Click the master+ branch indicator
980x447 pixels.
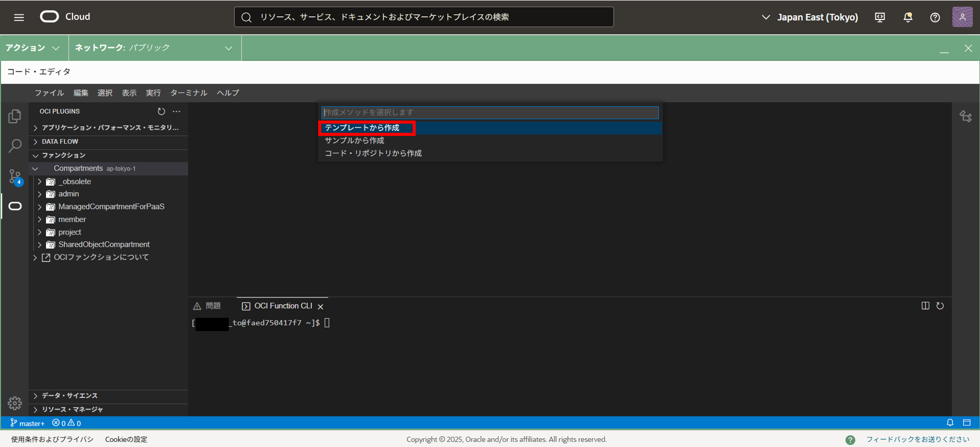tap(28, 423)
